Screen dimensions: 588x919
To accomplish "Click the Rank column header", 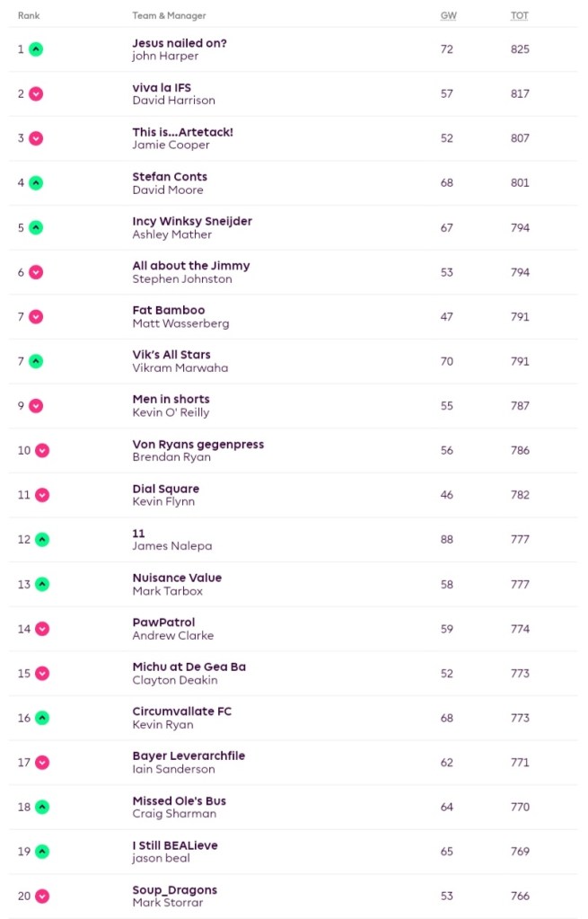I will tap(29, 16).
